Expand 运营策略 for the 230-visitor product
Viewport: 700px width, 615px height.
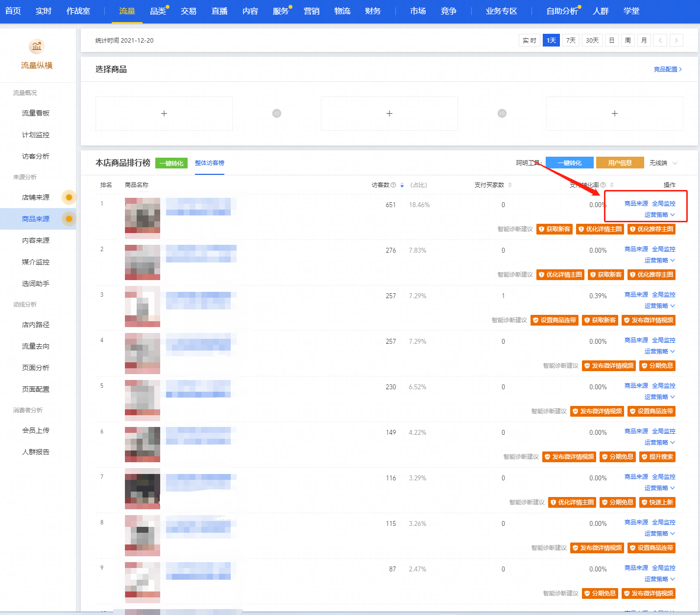click(660, 397)
